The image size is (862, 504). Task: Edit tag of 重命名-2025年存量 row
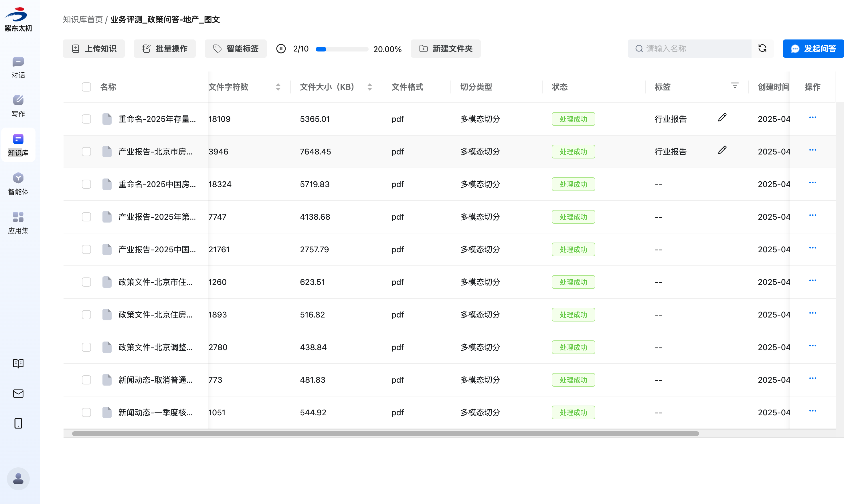(x=722, y=118)
